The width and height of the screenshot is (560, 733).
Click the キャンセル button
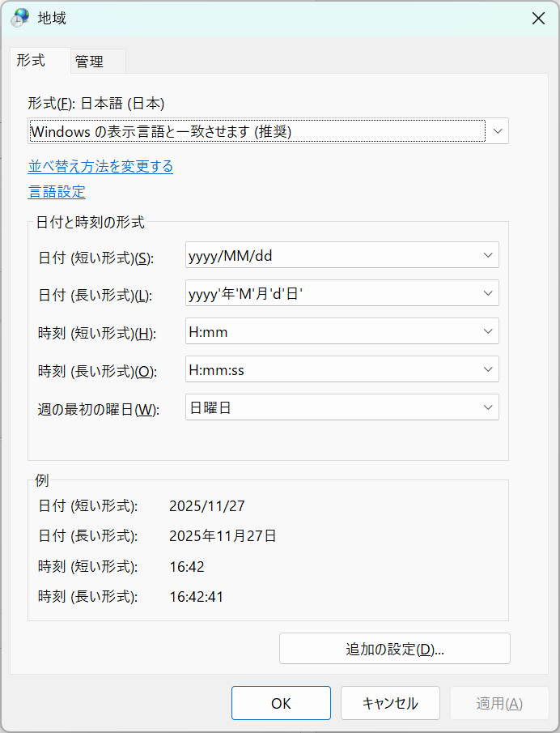pyautogui.click(x=390, y=703)
